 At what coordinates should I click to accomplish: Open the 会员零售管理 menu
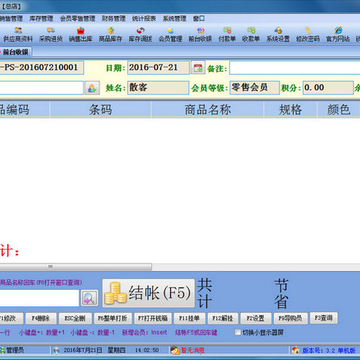point(78,19)
